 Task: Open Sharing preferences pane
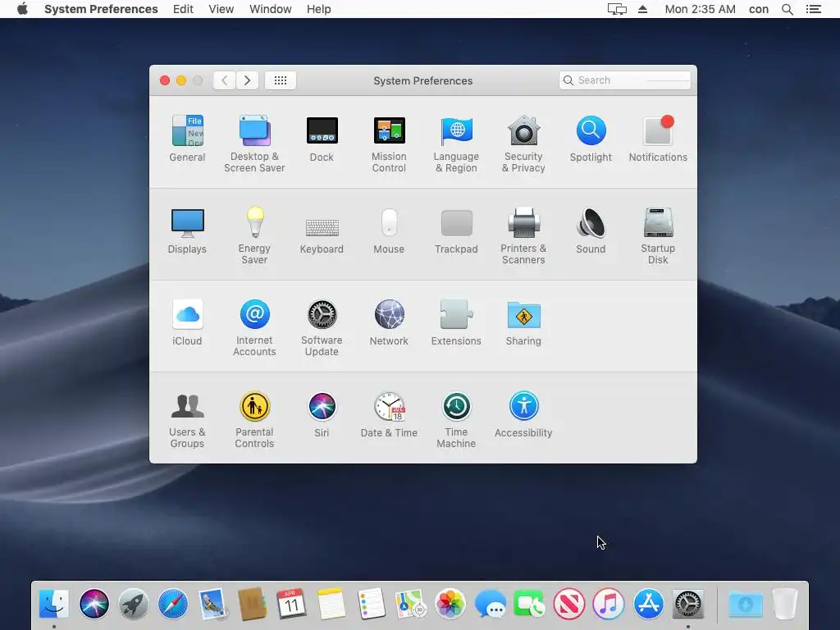coord(523,322)
